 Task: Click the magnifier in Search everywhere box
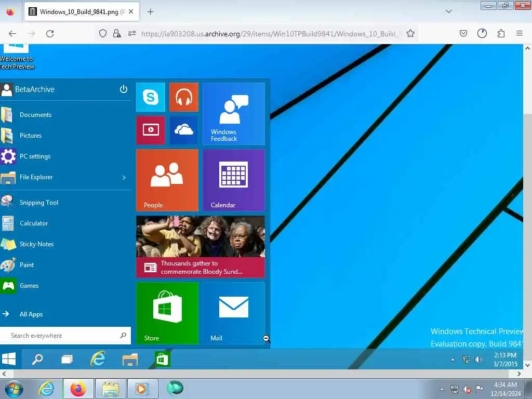[123, 335]
